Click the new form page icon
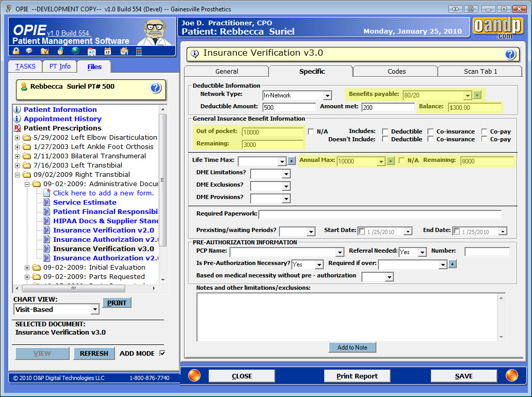This screenshot has width=532, height=397. (x=47, y=193)
